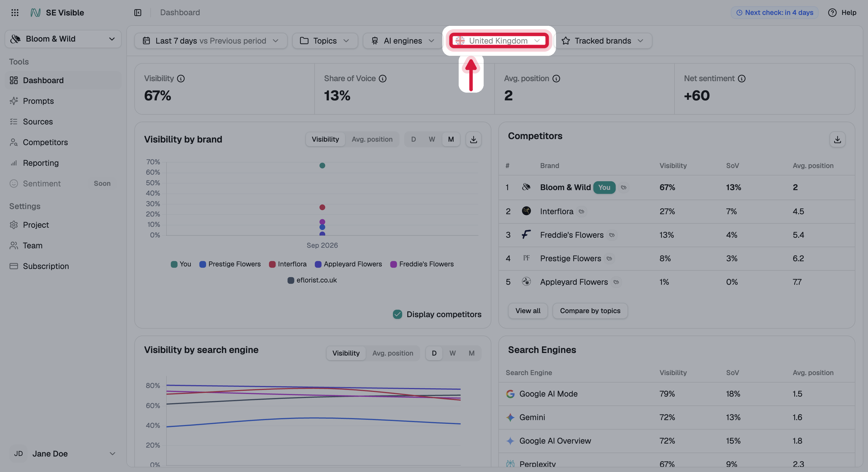Click the Dashboard breadcrumb title
Screen dimensions: 868x472
[180, 12]
